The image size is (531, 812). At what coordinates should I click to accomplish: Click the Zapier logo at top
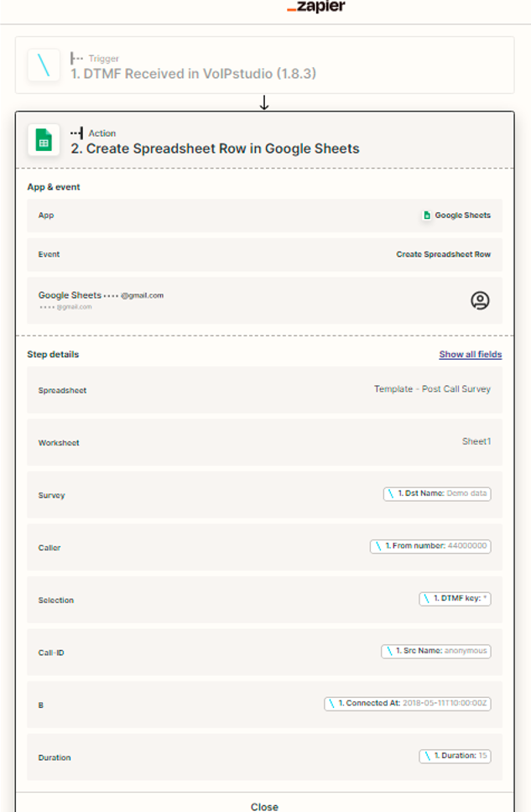tap(315, 7)
